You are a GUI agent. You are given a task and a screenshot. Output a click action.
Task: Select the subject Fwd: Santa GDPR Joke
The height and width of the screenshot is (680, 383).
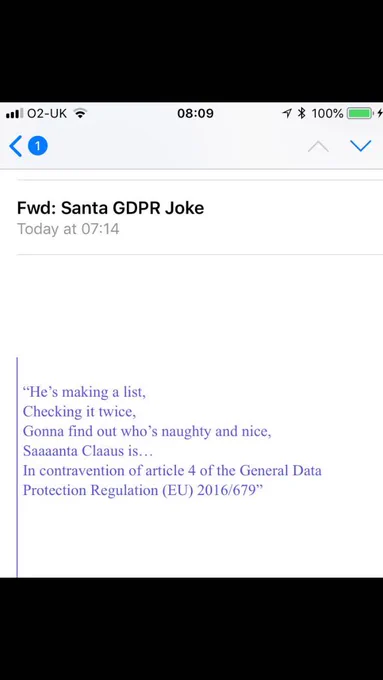point(110,208)
